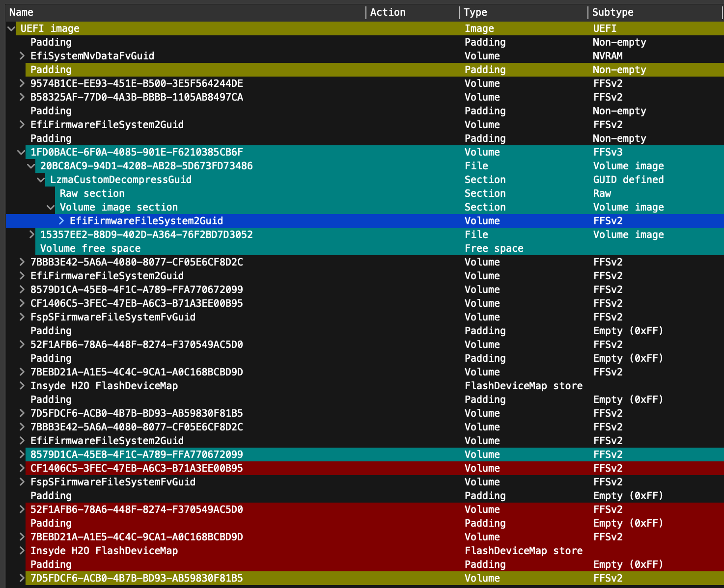Select the teal-highlighted 8579D1CA volume row
The width and height of the screenshot is (724, 588).
[x=137, y=454]
